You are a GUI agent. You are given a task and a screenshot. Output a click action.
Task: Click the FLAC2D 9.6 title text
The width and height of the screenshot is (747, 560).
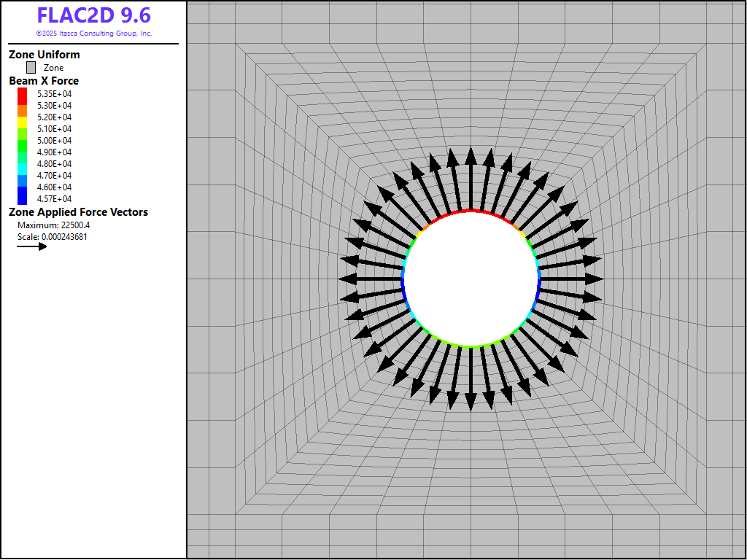(x=93, y=17)
